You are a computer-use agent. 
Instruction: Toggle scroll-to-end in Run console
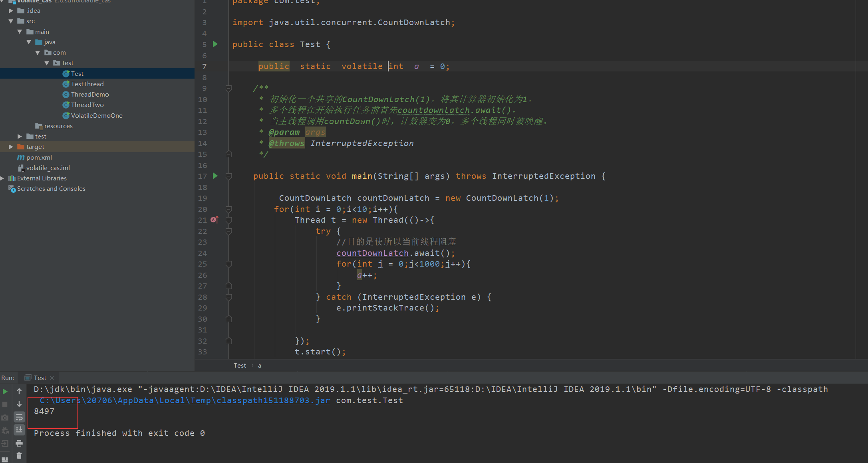19,430
